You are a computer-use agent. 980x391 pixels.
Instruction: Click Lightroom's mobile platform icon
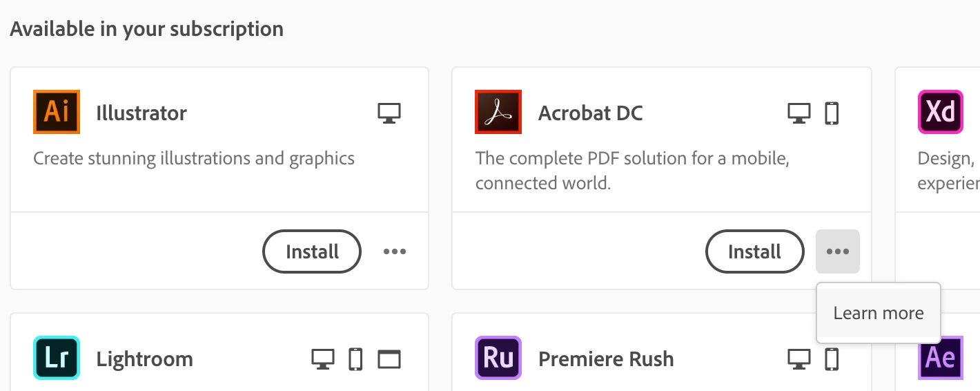coord(355,359)
